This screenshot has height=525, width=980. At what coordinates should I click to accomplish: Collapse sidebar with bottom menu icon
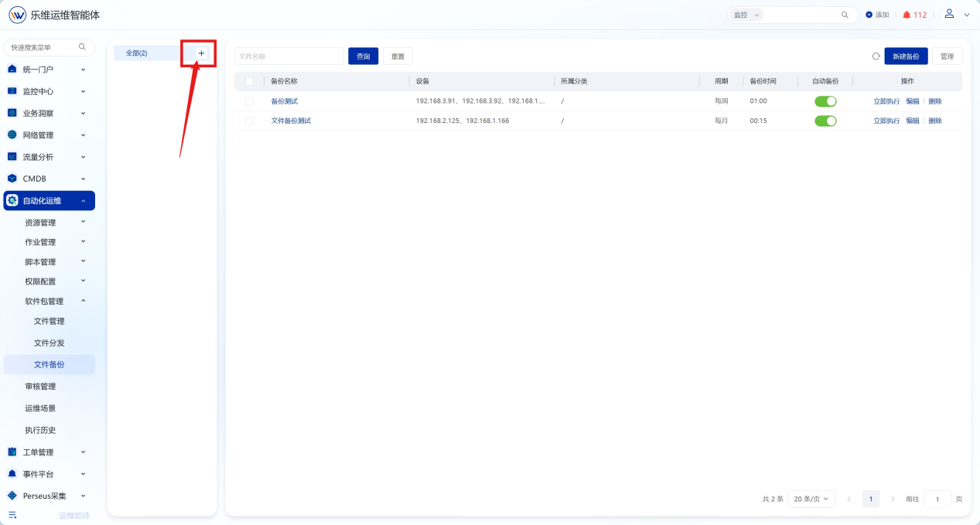tap(12, 515)
